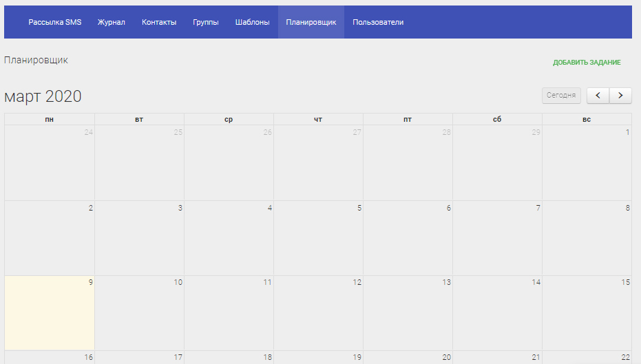
Task: Open the Шаблоны page
Action: (252, 22)
